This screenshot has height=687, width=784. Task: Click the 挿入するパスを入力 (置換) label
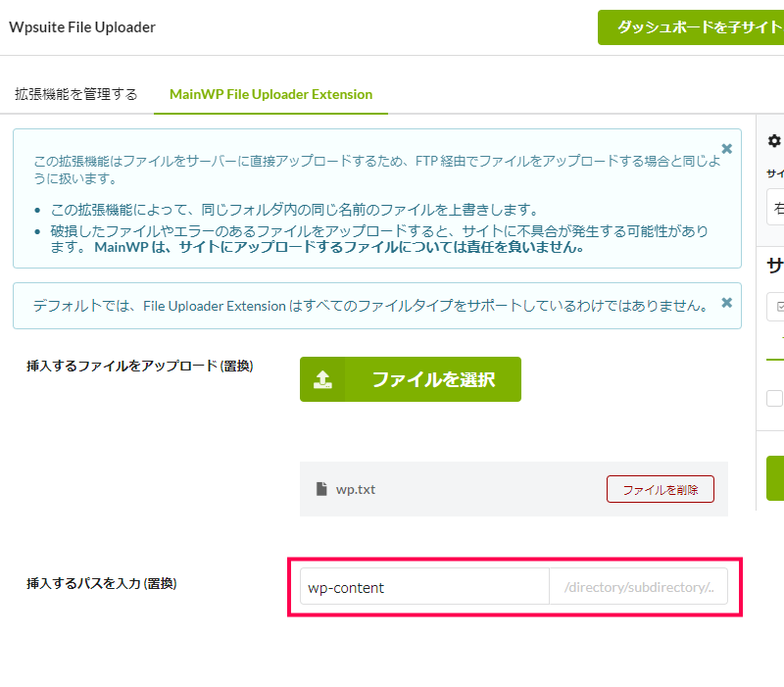[x=102, y=583]
